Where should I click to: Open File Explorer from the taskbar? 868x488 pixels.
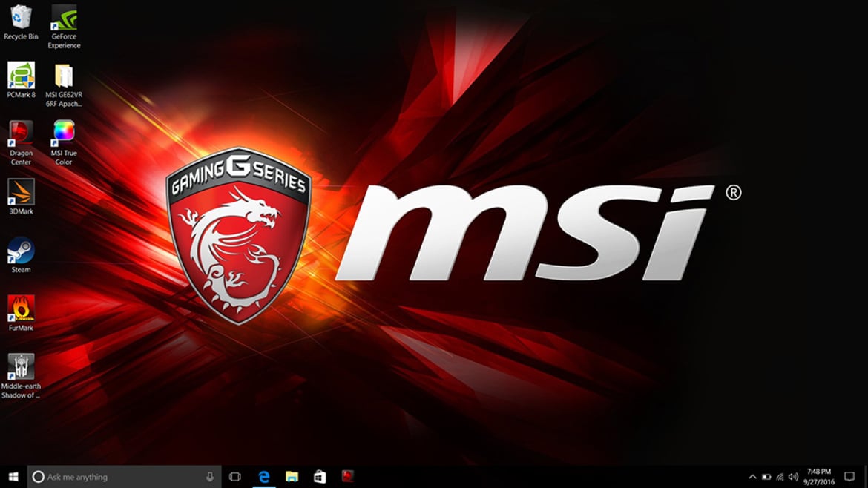click(292, 476)
